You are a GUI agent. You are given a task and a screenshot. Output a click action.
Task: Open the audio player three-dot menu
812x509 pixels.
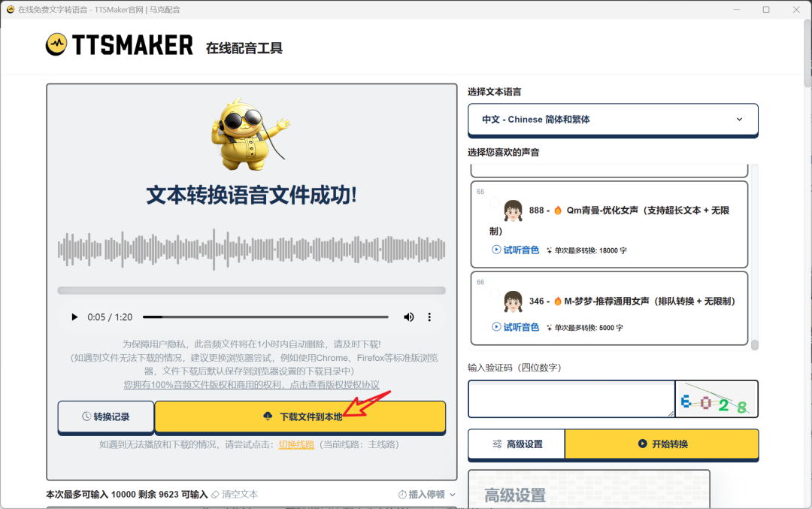429,317
